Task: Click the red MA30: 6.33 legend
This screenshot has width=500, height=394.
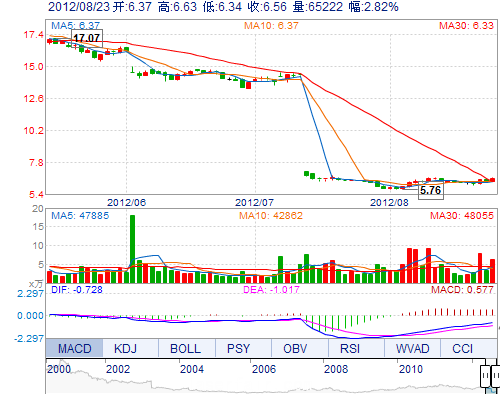Action: pos(466,26)
